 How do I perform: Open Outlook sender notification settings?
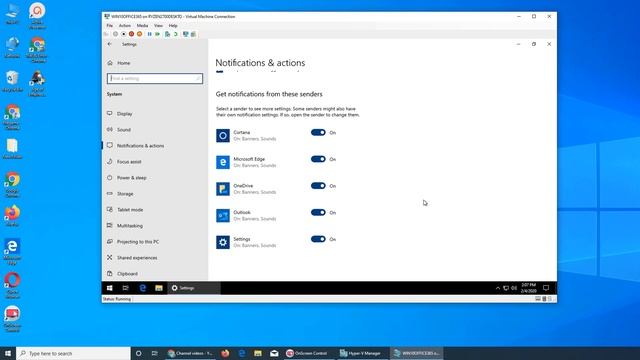[x=246, y=216]
